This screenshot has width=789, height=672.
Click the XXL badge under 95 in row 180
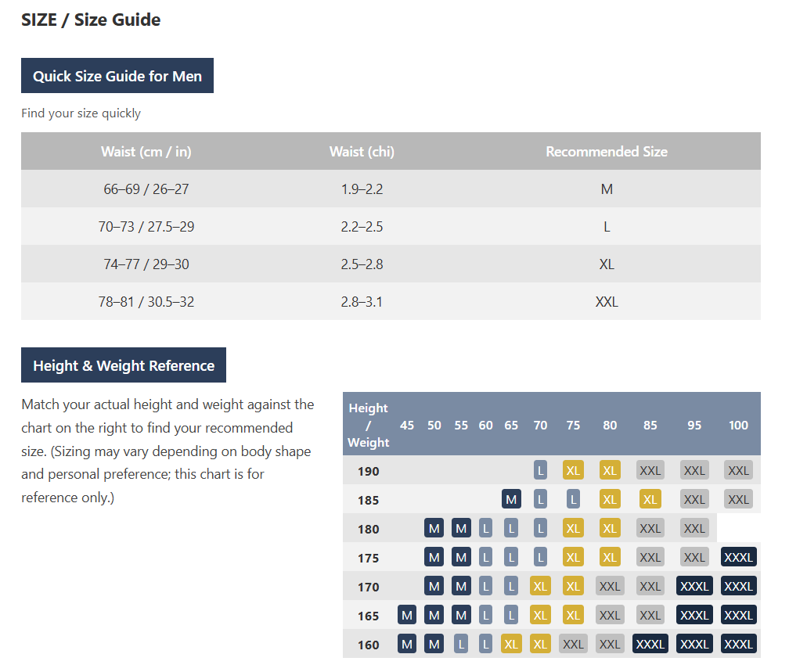[694, 528]
